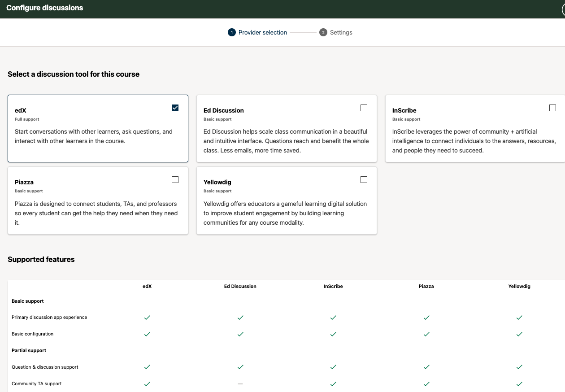This screenshot has height=392, width=565.
Task: Tick the Piazza provider checkbox
Action: 175,179
